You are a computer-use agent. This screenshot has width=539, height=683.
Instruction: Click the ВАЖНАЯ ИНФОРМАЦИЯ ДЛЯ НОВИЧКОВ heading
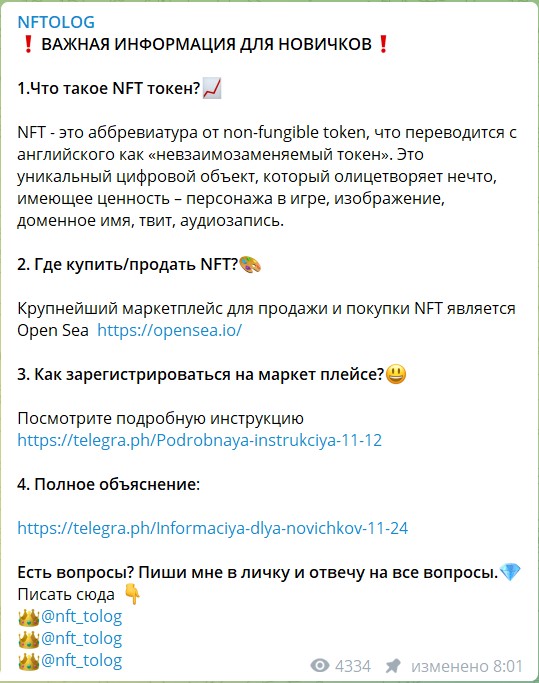206,44
